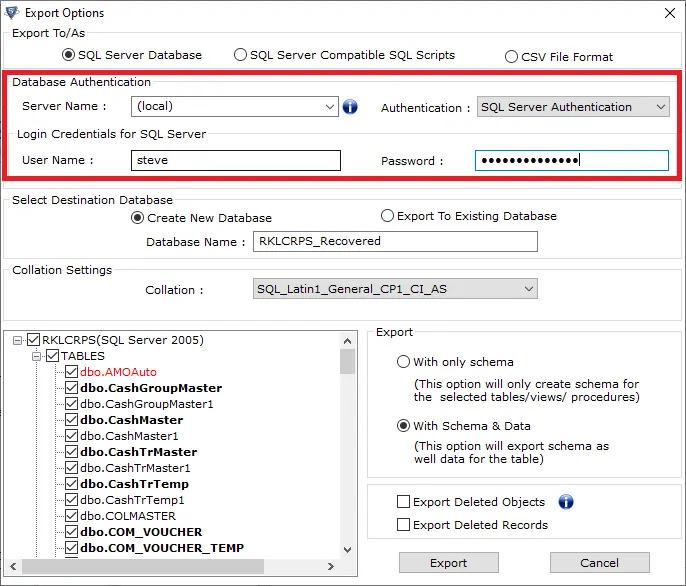Collapse the TABLES tree node
The width and height of the screenshot is (686, 586).
(x=37, y=356)
